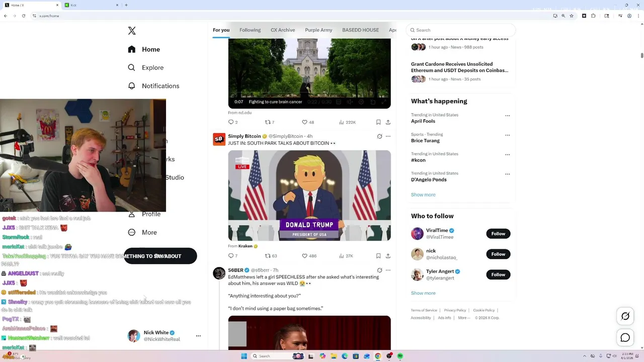This screenshot has height=362, width=644.
Task: Open more options for April Fools trend
Action: point(507,116)
